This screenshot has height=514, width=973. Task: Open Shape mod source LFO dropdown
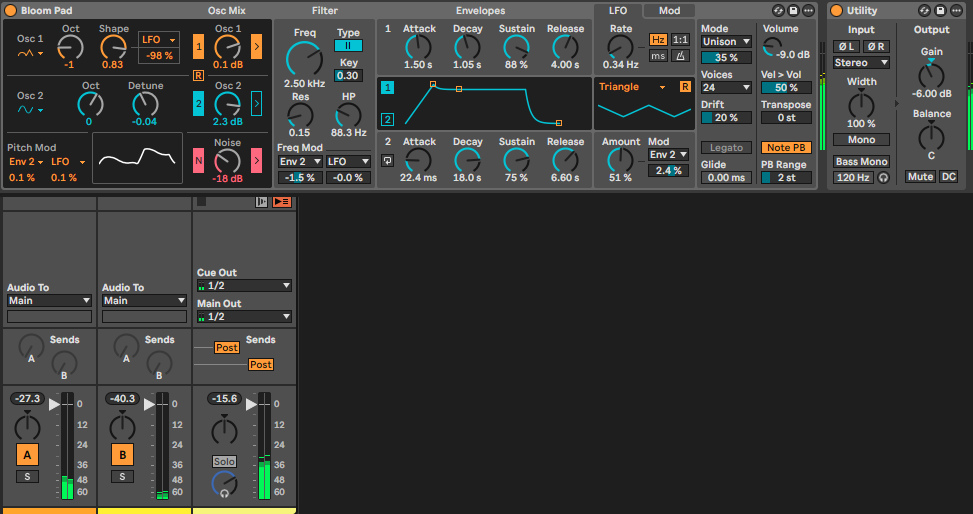point(159,39)
